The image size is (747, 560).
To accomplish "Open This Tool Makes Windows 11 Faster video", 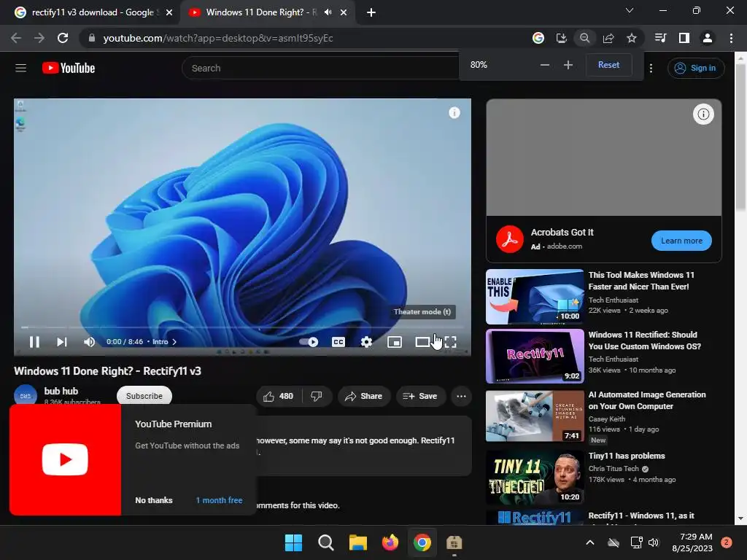I will pos(641,281).
